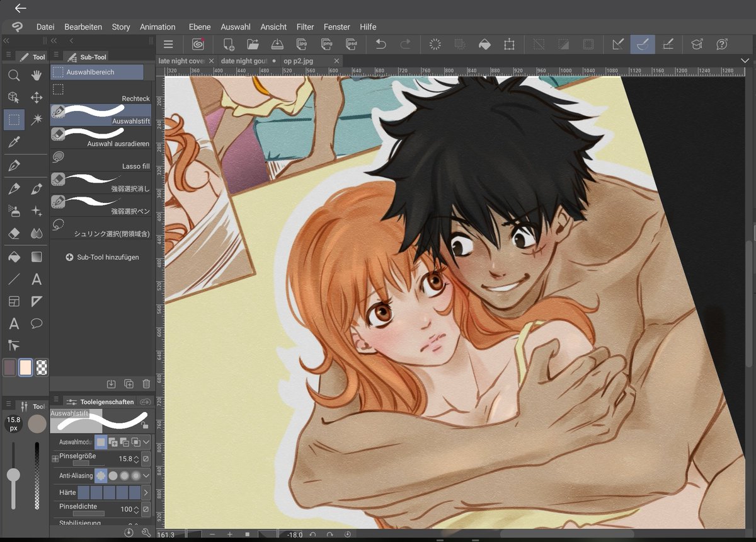
Task: Enable add to selection mode
Action: [x=113, y=442]
